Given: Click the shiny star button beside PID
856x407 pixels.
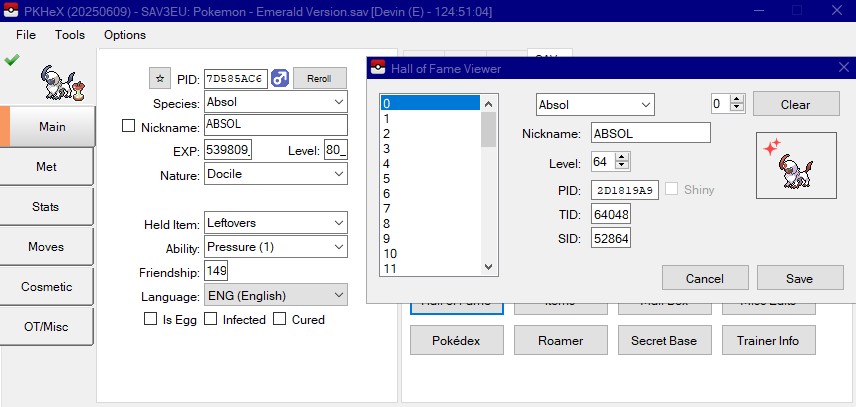Looking at the screenshot, I should point(160,78).
